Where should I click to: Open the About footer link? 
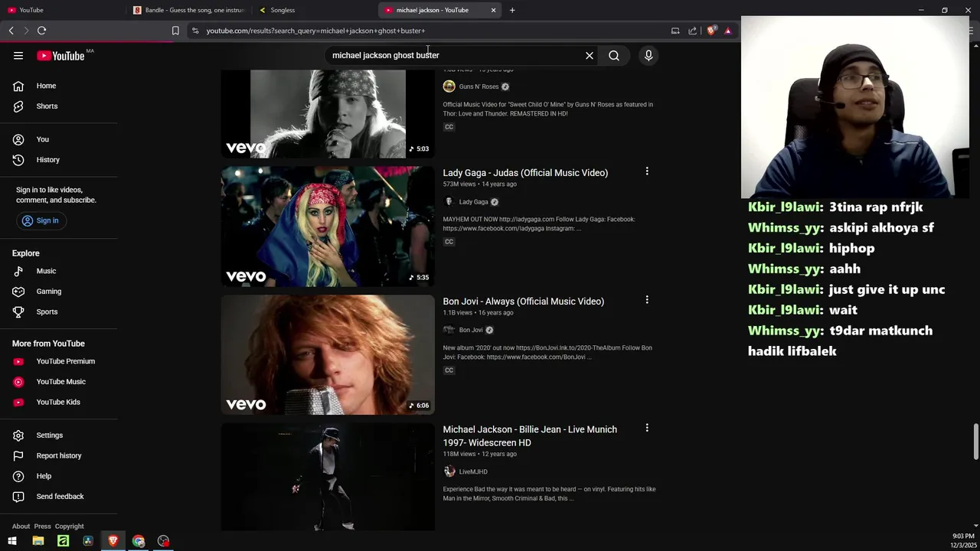tap(21, 527)
